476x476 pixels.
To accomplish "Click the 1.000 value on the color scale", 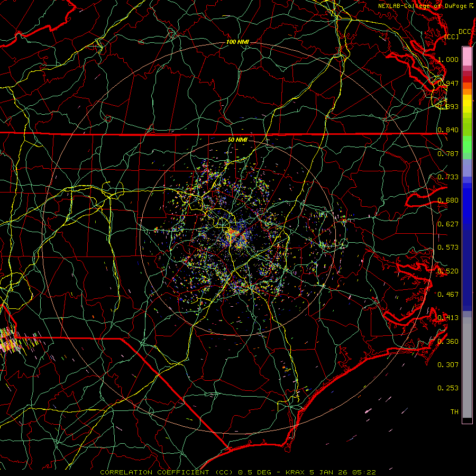I will click(x=448, y=59).
